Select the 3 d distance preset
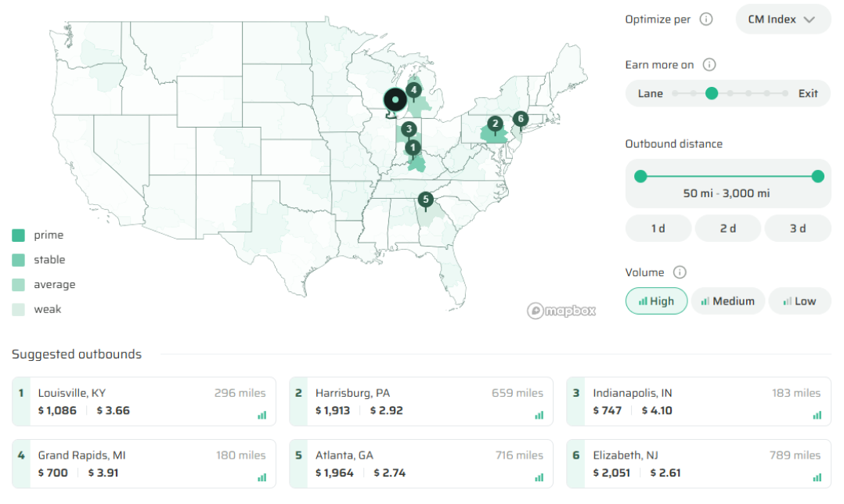Image resolution: width=844 pixels, height=504 pixels. pyautogui.click(x=798, y=229)
